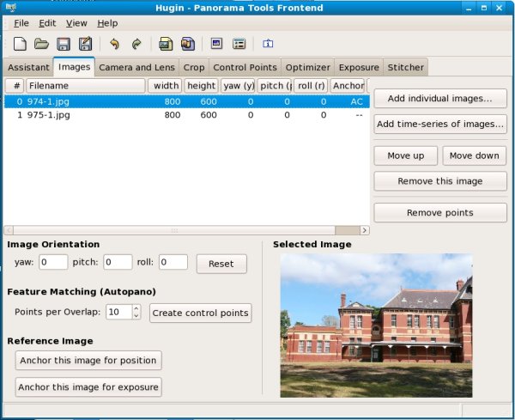Switch to the Assistant tab
This screenshot has width=515, height=420.
28,67
